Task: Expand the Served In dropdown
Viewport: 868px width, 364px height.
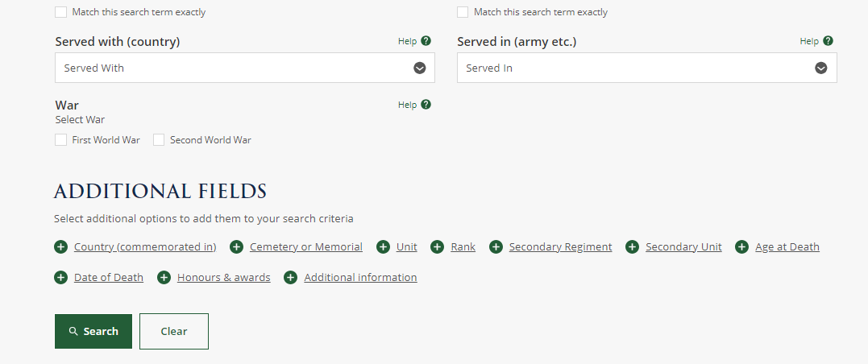Action: pos(646,68)
